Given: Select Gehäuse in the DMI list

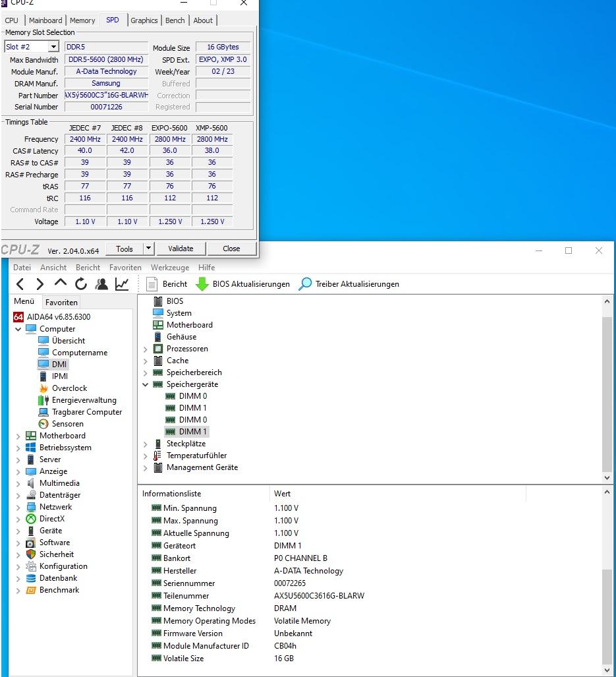Looking at the screenshot, I should (181, 337).
